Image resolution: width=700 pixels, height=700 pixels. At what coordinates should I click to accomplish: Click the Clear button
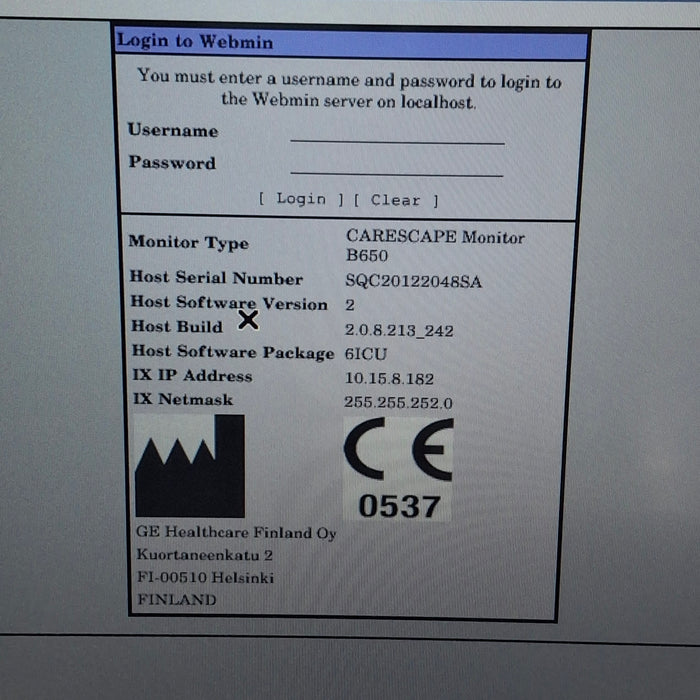coord(396,200)
